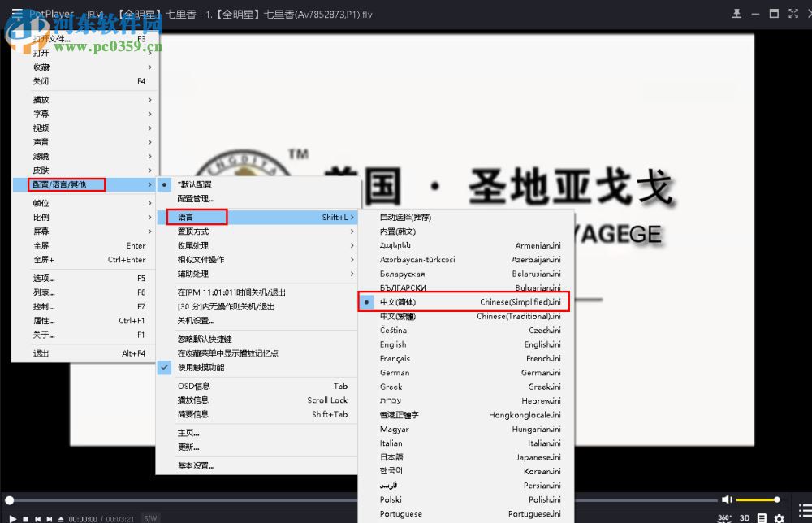Click the 360° view icon
Image resolution: width=812 pixels, height=523 pixels.
(x=723, y=517)
